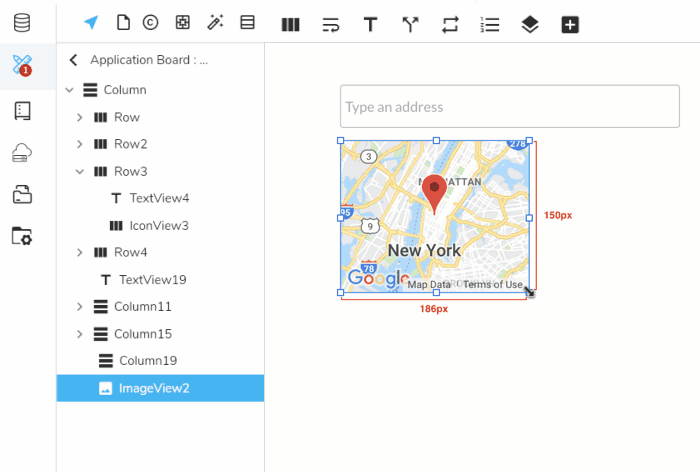Screen dimensions: 700x472
Task: Open the design tools panel with badge
Action: [22, 66]
